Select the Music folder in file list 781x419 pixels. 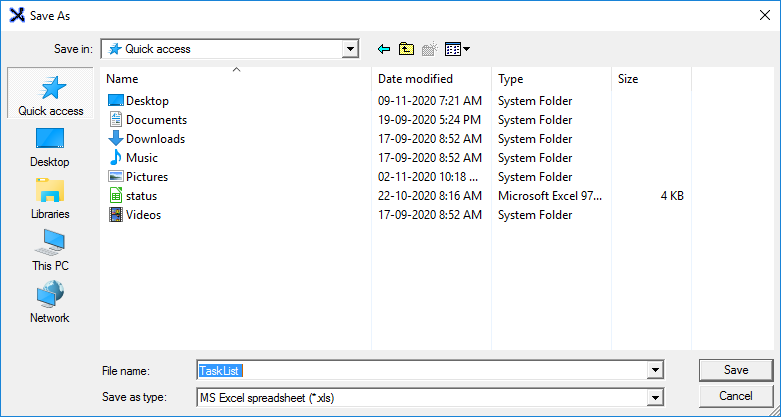(141, 158)
